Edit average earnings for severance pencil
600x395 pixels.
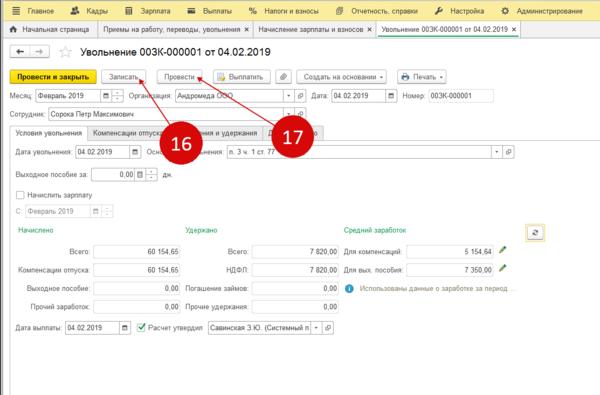point(503,269)
